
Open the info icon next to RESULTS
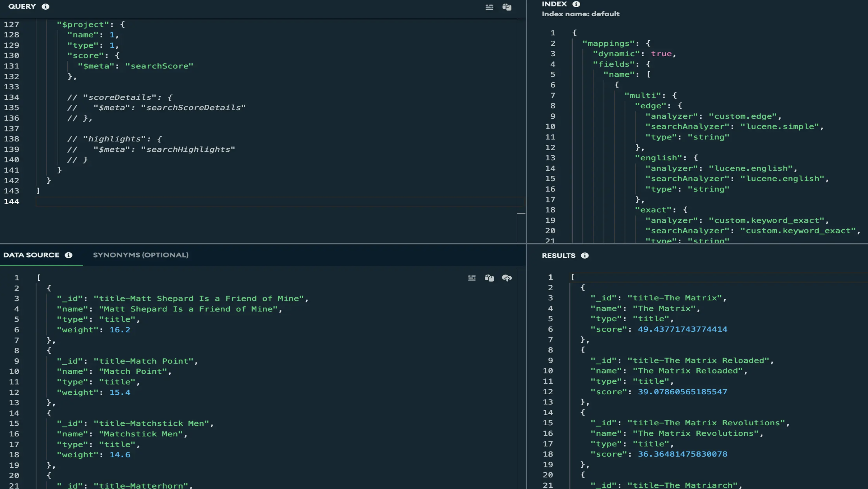pyautogui.click(x=585, y=255)
